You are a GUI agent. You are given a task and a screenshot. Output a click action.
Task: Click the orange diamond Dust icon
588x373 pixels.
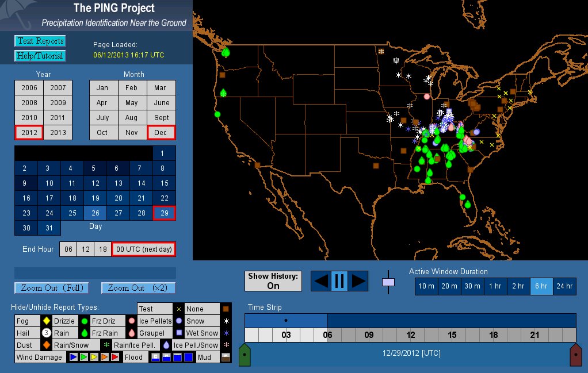[46, 345]
